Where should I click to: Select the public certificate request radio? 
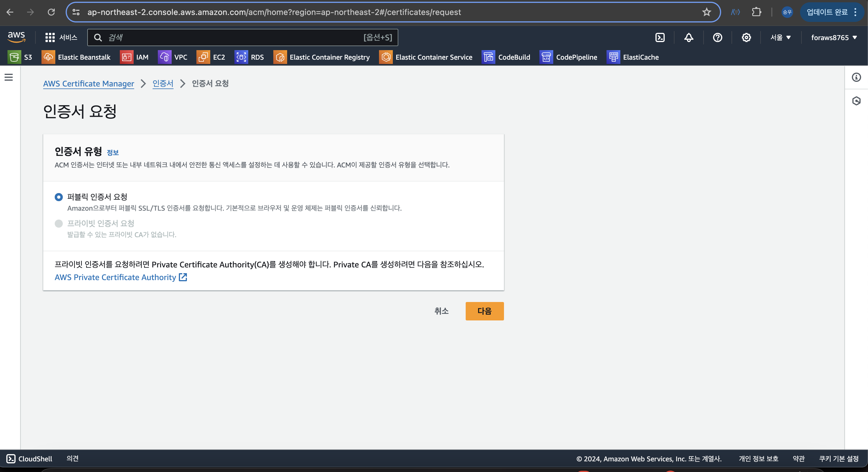[59, 197]
